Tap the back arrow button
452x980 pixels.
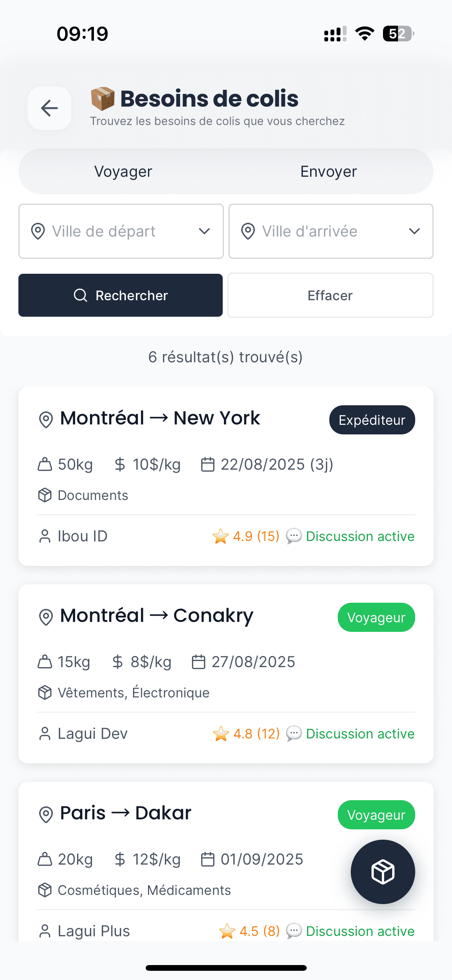[49, 108]
